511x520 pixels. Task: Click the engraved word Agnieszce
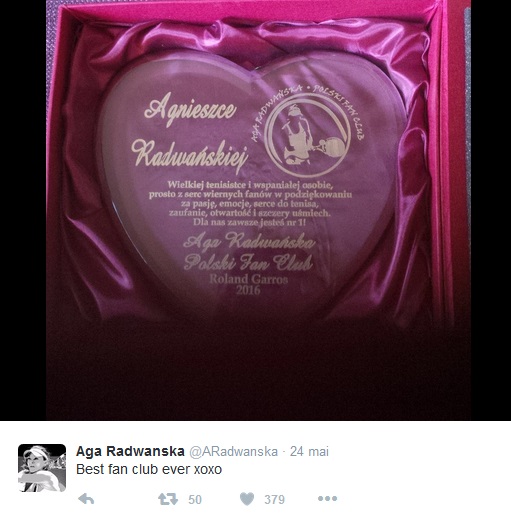tap(190, 109)
